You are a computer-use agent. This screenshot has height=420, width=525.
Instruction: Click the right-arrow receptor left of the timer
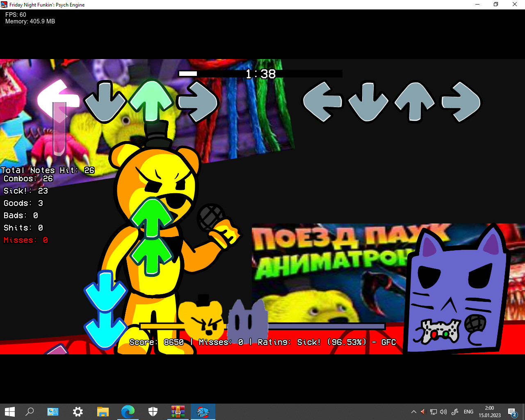pyautogui.click(x=198, y=102)
